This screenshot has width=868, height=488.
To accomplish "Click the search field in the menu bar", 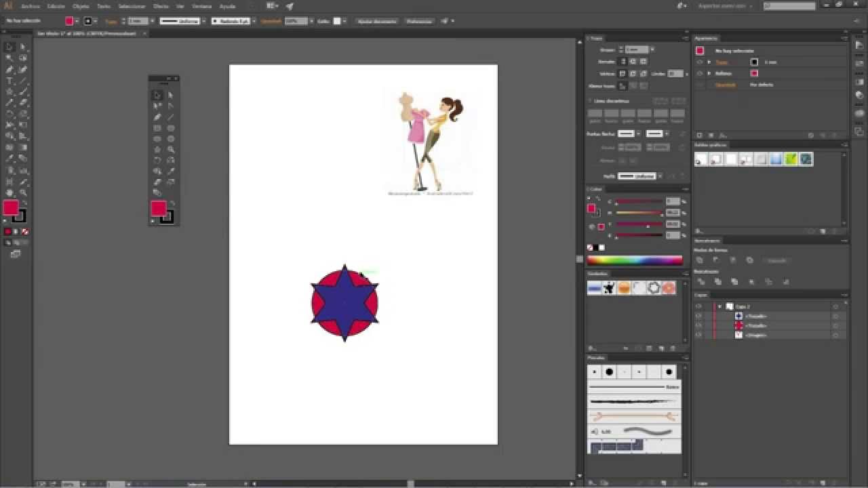I will tap(789, 6).
